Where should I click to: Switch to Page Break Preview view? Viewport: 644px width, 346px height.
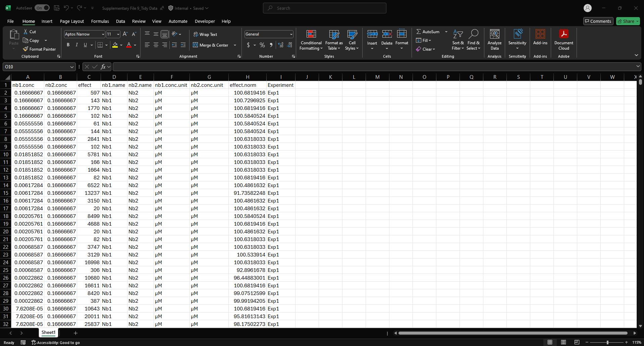(577, 342)
